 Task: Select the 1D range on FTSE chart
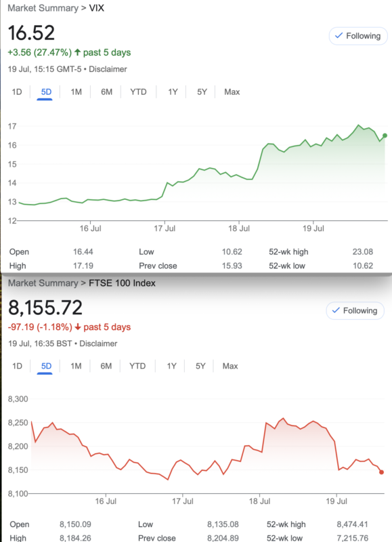[17, 366]
